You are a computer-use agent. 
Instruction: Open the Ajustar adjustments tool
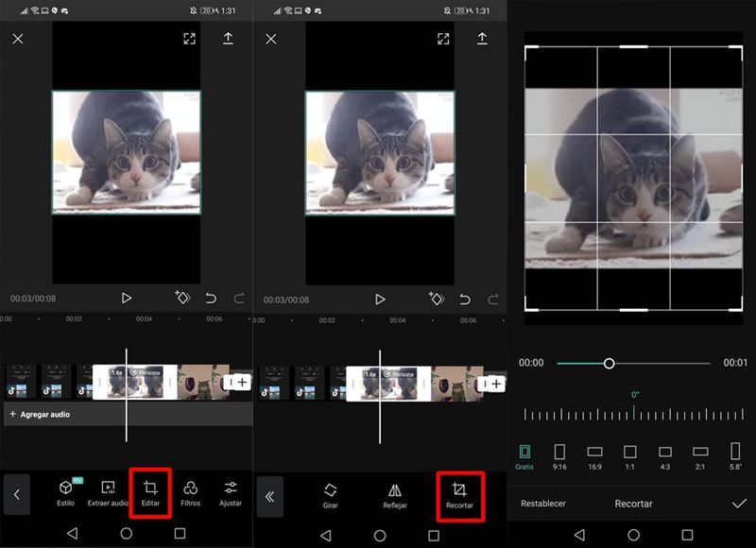pyautogui.click(x=231, y=493)
